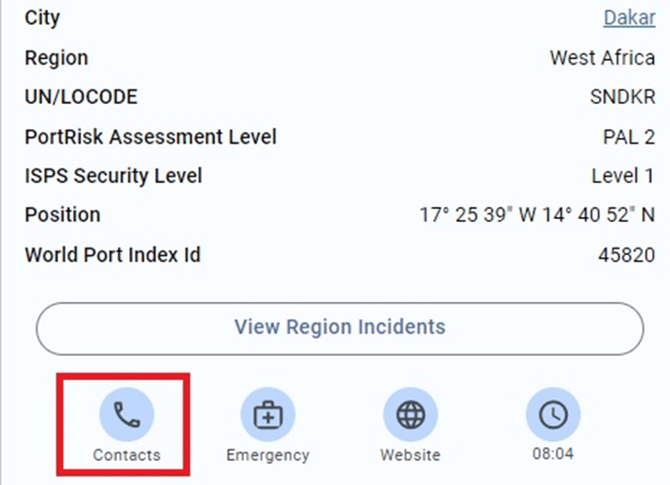The image size is (670, 485).
Task: Click the 45820 World Port Index value
Action: click(x=626, y=254)
